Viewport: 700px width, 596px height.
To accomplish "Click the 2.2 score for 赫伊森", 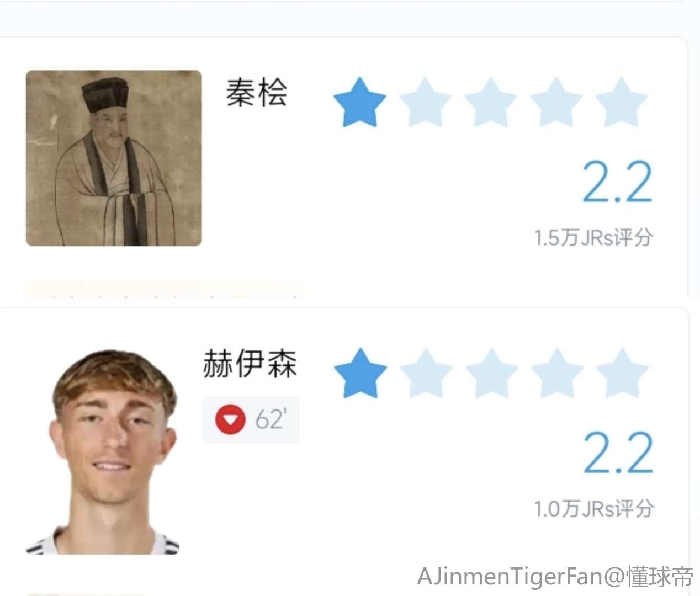I will [x=618, y=453].
